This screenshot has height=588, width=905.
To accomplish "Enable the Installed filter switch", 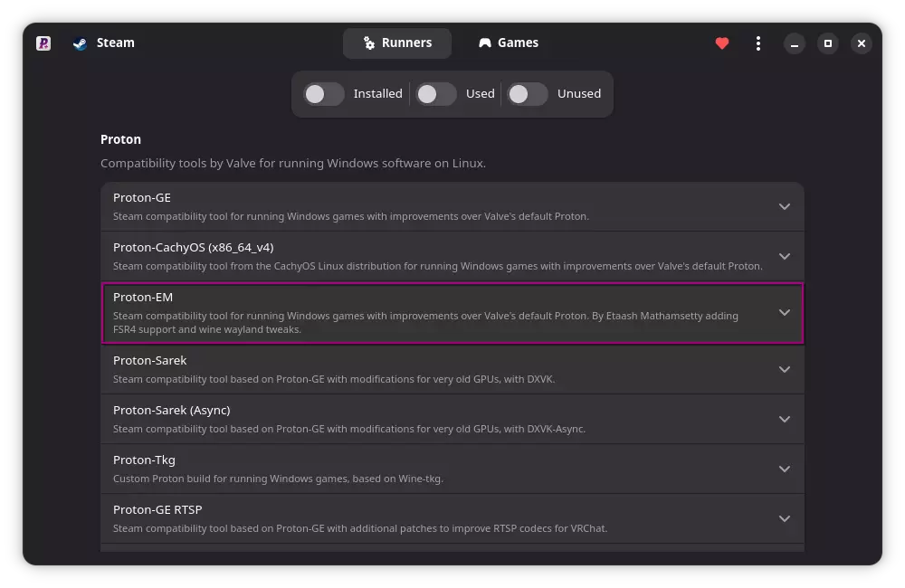I will click(323, 94).
